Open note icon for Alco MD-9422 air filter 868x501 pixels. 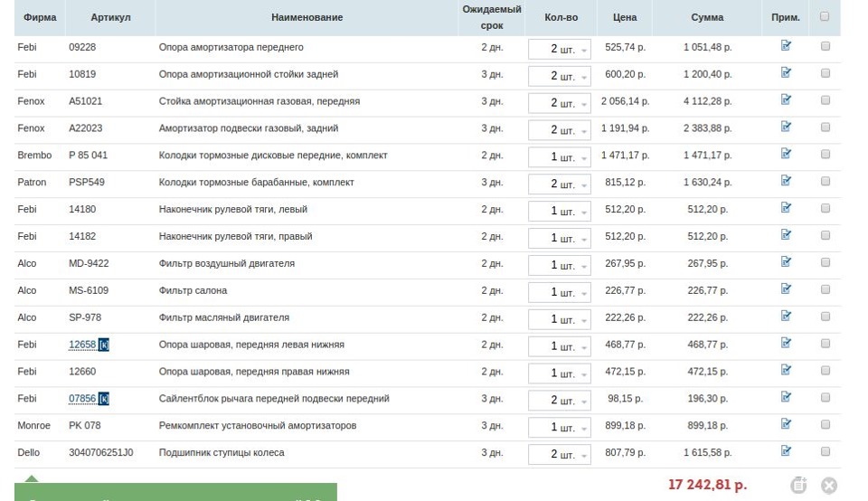point(786,262)
